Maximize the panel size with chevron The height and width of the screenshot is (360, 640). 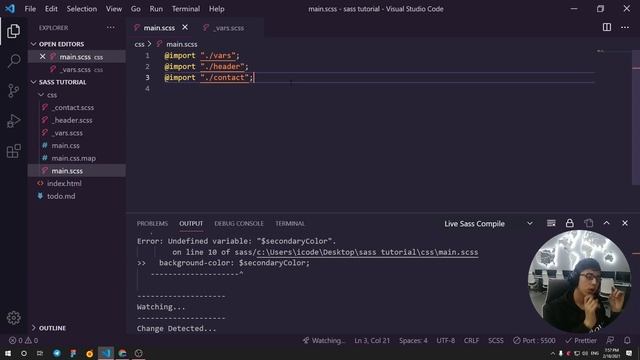tap(607, 223)
